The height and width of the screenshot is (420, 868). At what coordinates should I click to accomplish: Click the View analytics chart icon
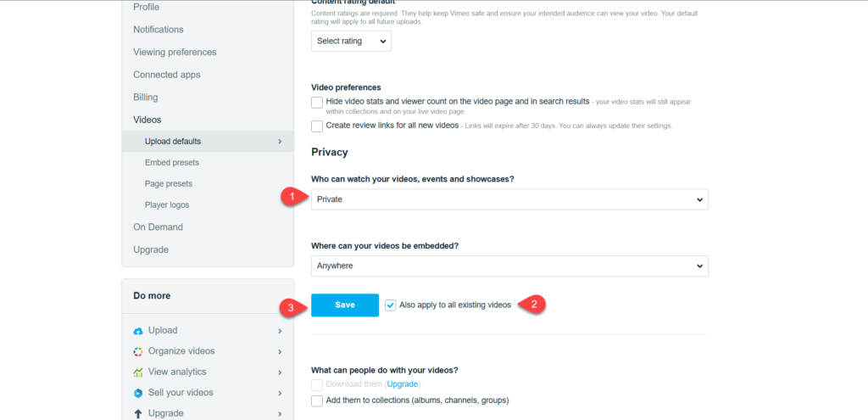pyautogui.click(x=138, y=372)
